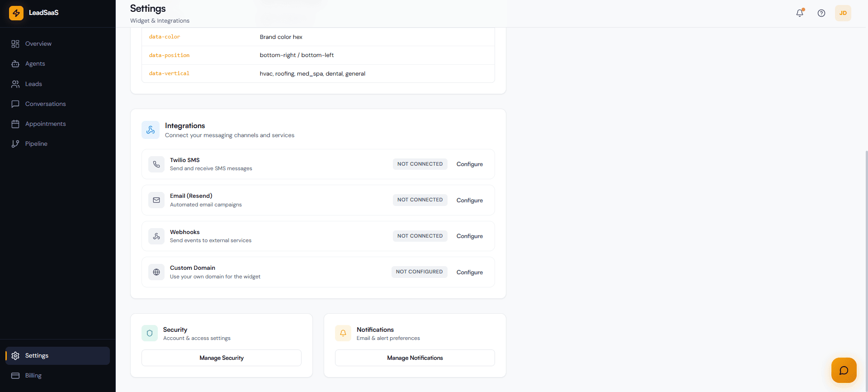Click 'bottom-right / bottom-left' value
Viewport: 868px width, 392px height.
[297, 55]
